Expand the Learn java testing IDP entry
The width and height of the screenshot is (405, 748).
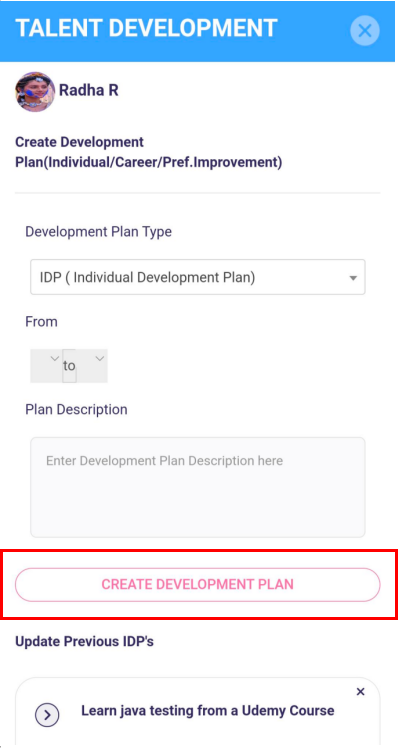(47, 715)
